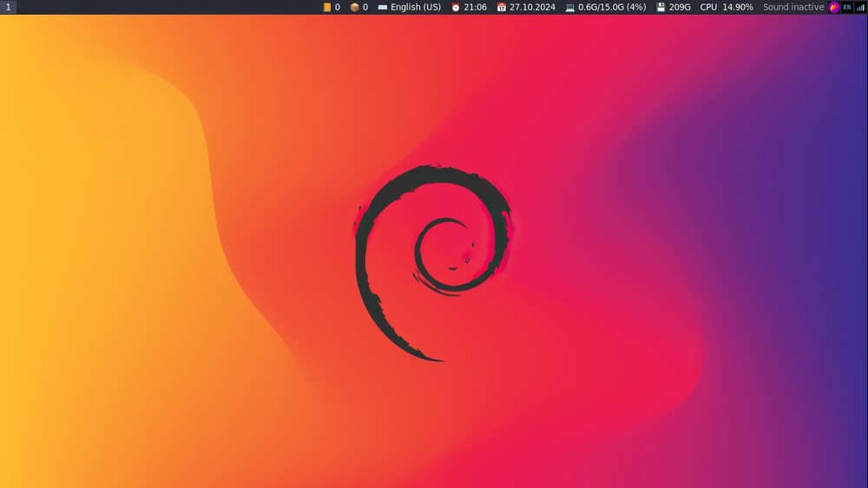Click the laptop memory usage icon
The height and width of the screenshot is (488, 868).
tap(570, 7)
